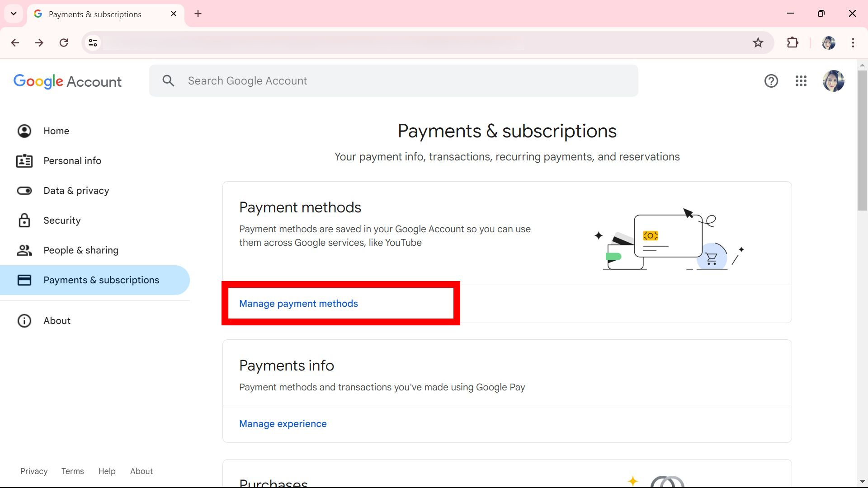Image resolution: width=868 pixels, height=488 pixels.
Task: Open the tab search chevron dropdown
Action: tap(14, 14)
